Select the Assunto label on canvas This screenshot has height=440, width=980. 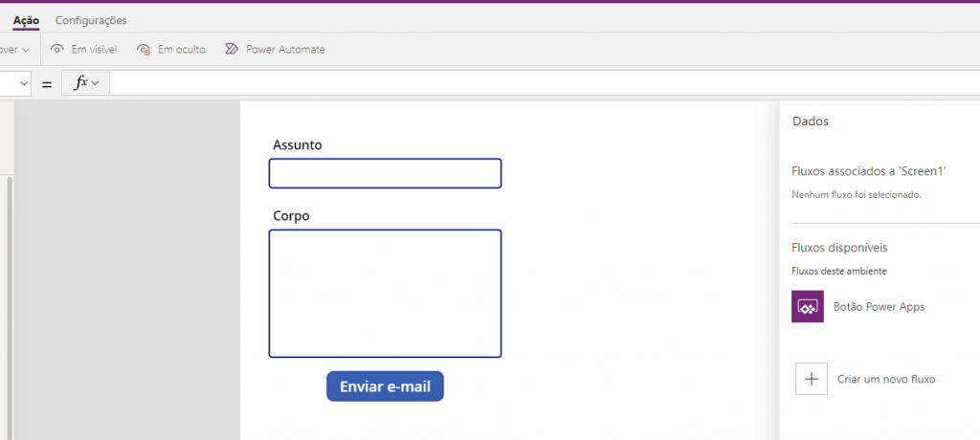(298, 145)
